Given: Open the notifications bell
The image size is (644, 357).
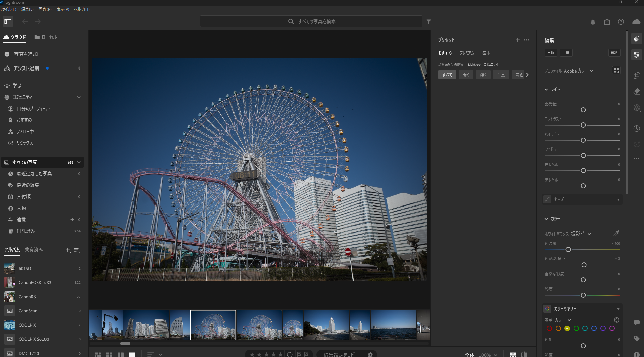Looking at the screenshot, I should (x=593, y=22).
